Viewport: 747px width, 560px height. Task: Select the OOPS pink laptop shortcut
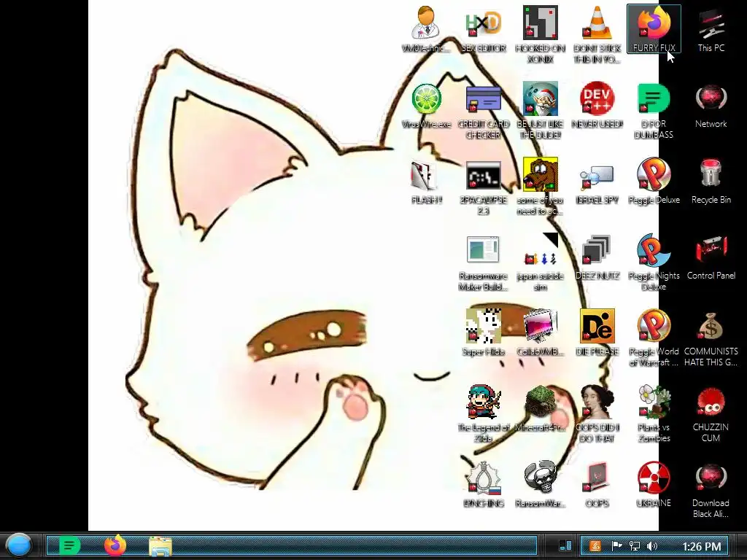(597, 484)
